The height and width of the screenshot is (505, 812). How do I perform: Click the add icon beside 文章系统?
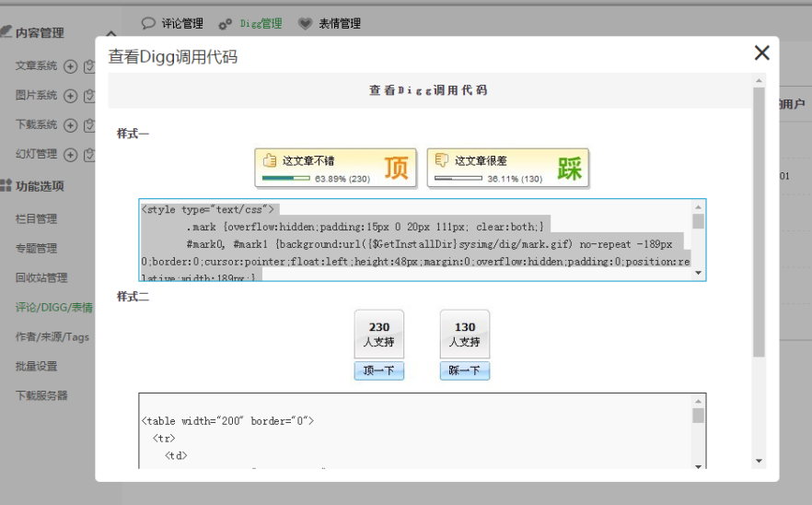[x=71, y=66]
